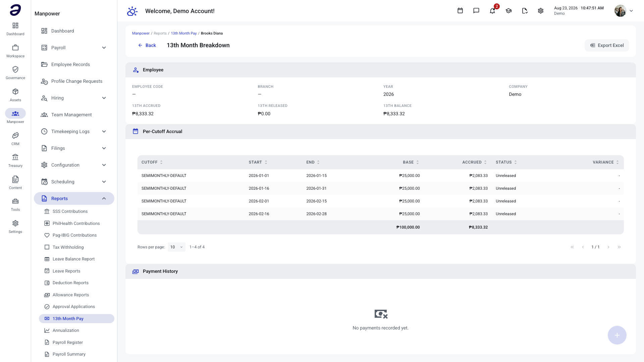This screenshot has width=644, height=362.
Task: Open PhilHealth Contributions report
Action: point(76,224)
